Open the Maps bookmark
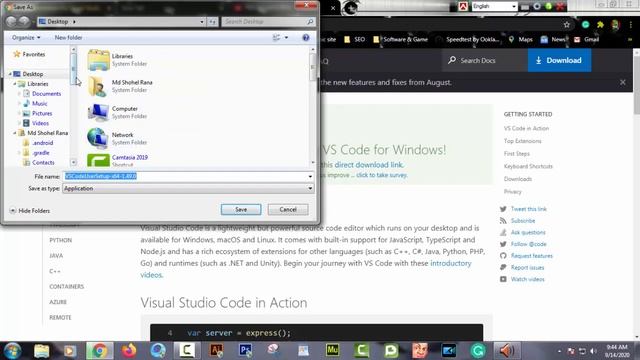The height and width of the screenshot is (360, 640). pyautogui.click(x=520, y=40)
